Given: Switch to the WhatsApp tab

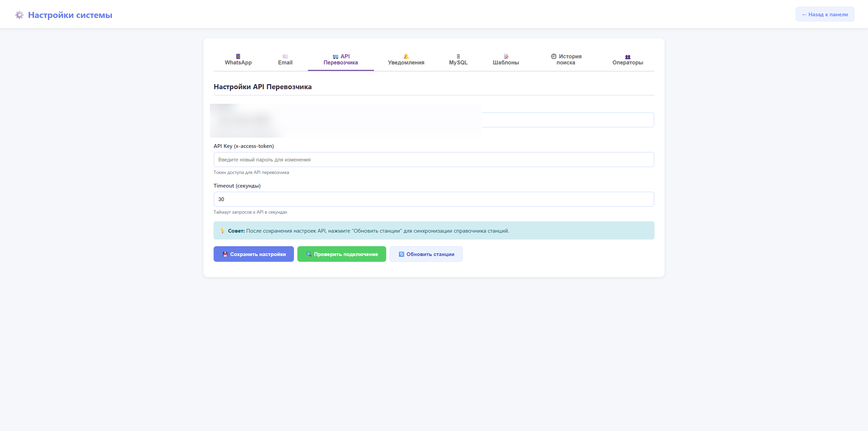Looking at the screenshot, I should pyautogui.click(x=238, y=62).
